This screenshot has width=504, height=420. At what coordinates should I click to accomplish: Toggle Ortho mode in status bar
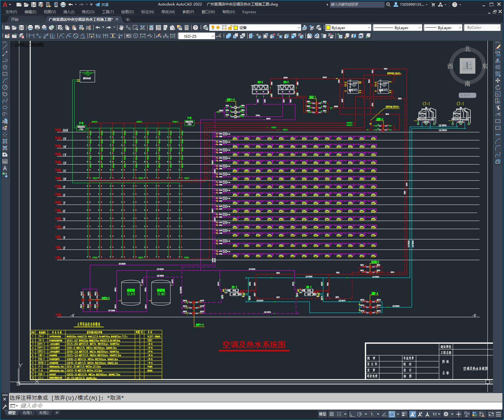tap(352, 414)
